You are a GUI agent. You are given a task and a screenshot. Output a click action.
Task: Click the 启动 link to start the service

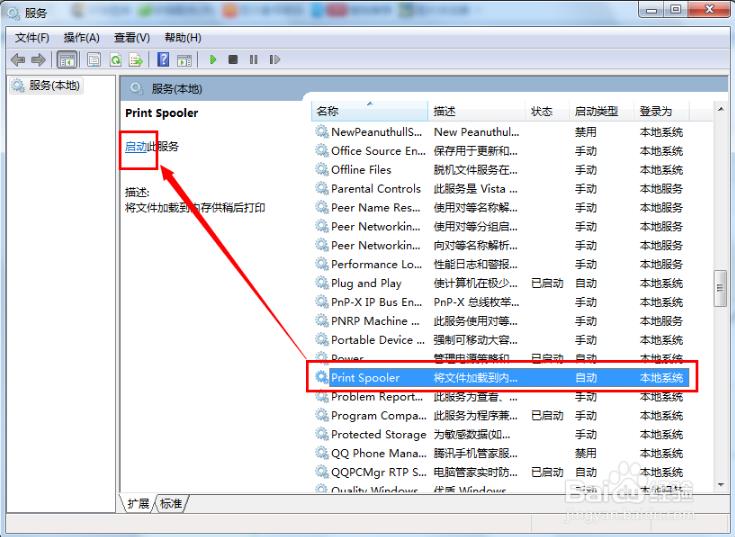tap(135, 146)
